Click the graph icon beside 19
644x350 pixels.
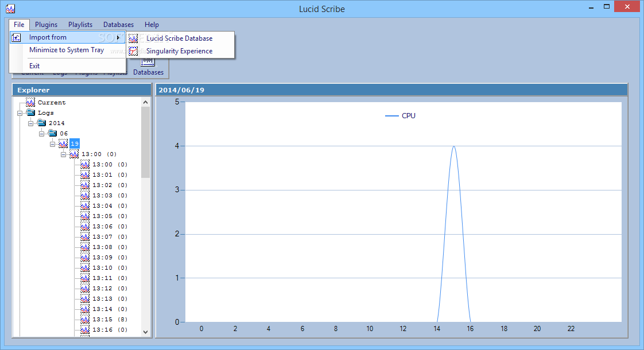tap(63, 143)
